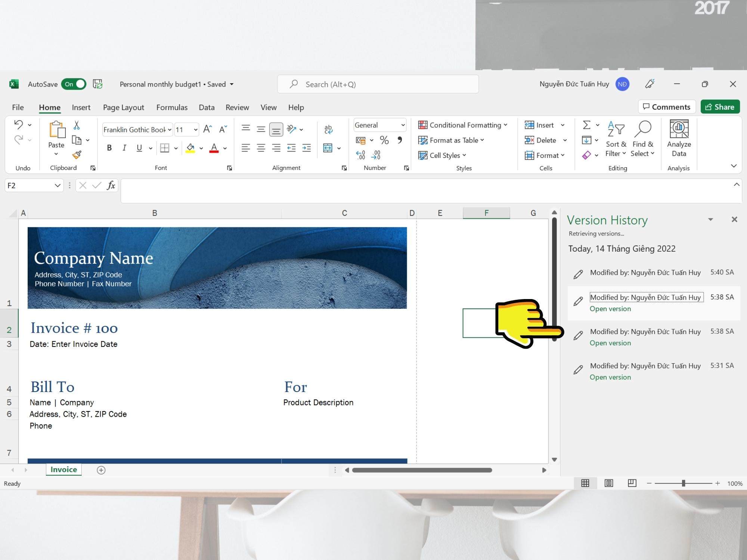Click the Save icon beside AutoSave
This screenshot has height=560, width=747.
click(98, 84)
